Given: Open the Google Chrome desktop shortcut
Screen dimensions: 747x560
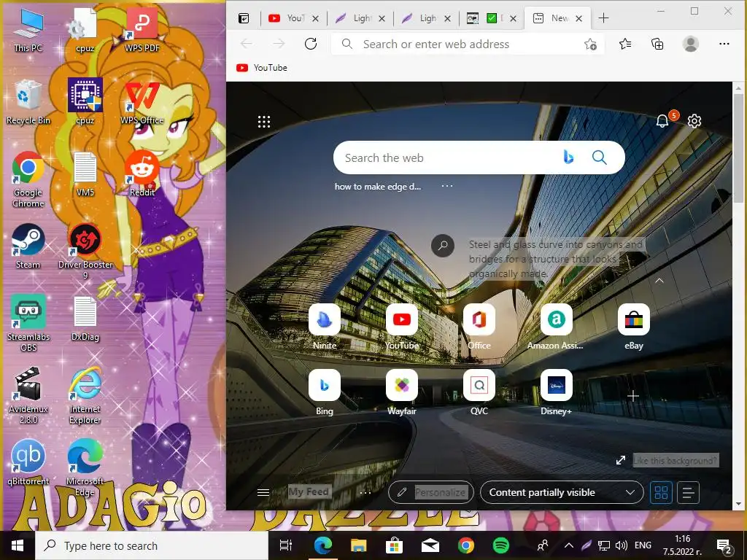Looking at the screenshot, I should (28, 179).
